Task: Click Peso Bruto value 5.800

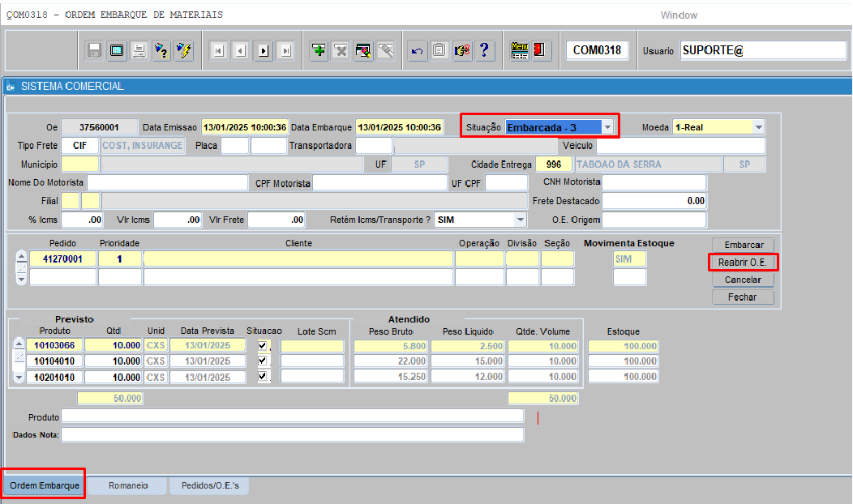Action: pos(391,346)
